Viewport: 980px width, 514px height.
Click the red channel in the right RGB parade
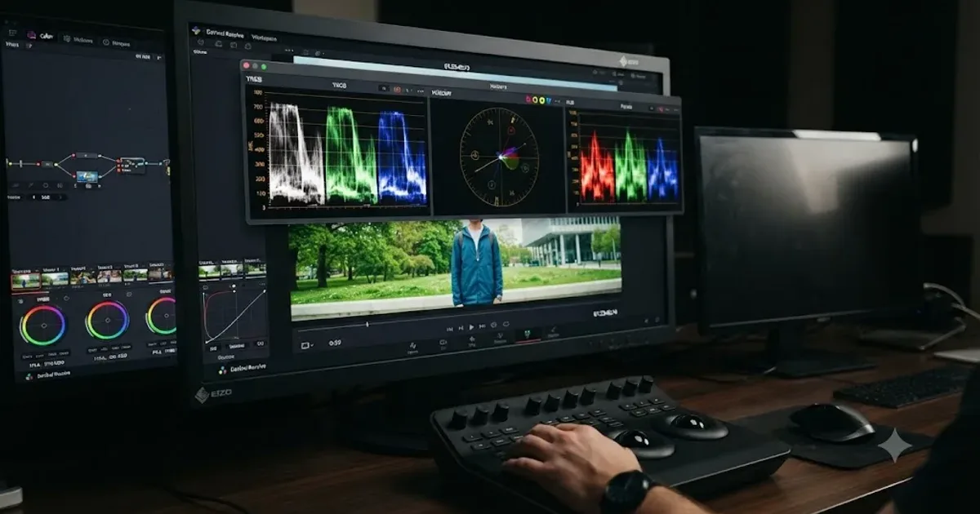596,168
